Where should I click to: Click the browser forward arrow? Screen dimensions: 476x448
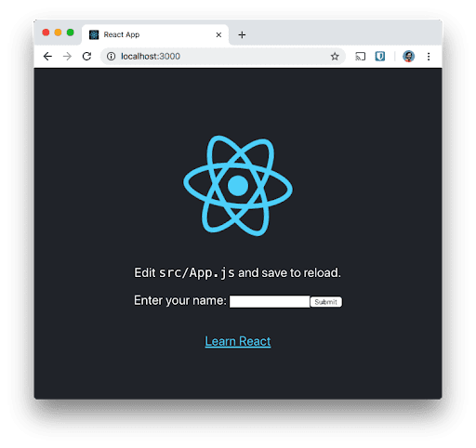67,56
